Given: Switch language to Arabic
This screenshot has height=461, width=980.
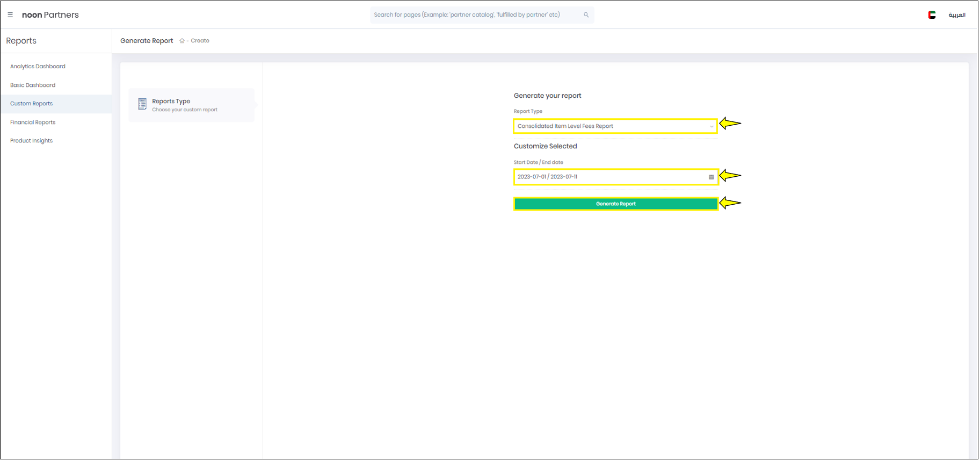Looking at the screenshot, I should pos(956,15).
